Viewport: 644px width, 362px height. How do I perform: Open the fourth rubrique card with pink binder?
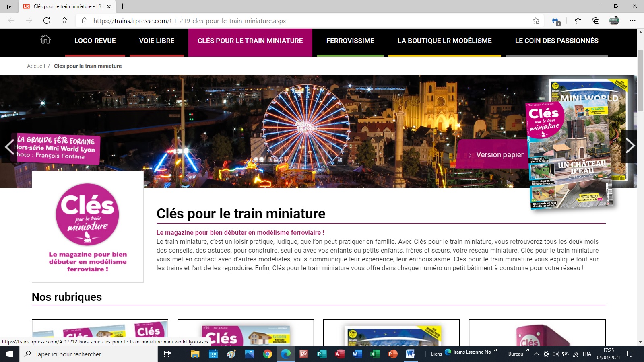point(537,333)
